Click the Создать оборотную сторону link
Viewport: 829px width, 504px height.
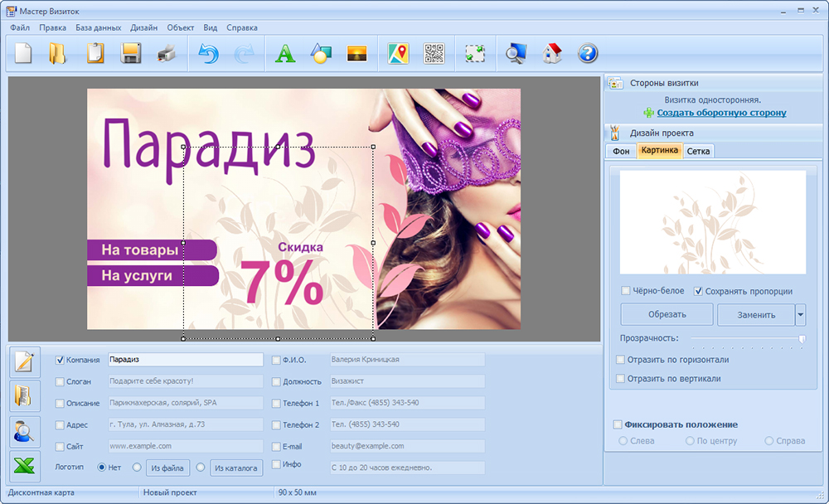[x=721, y=113]
